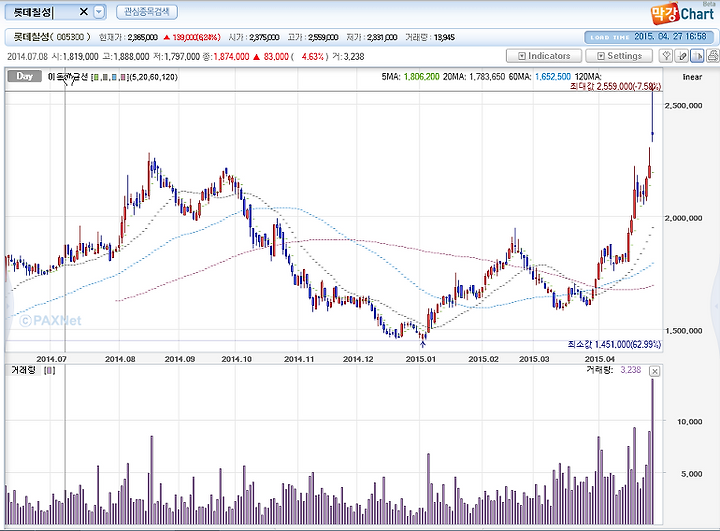Image resolution: width=720 pixels, height=531 pixels.
Task: Click the 롯데칠성( 005300 ) stock title
Action: point(52,37)
